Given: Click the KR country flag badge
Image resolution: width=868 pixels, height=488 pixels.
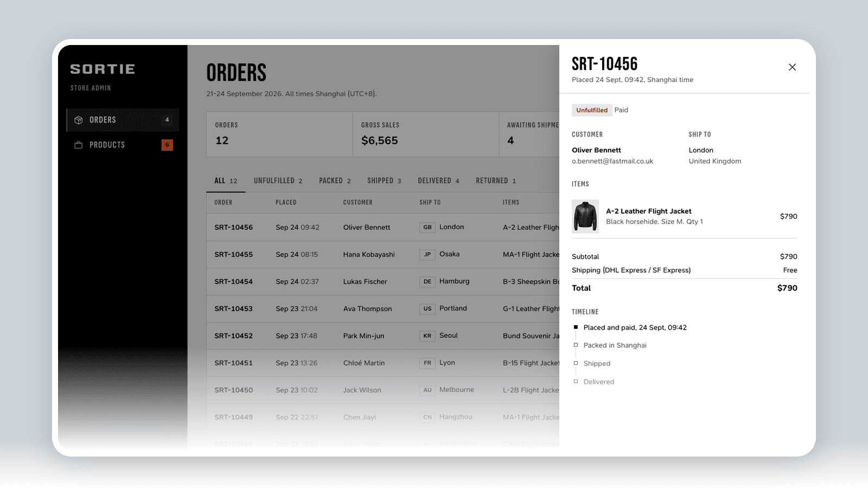Looking at the screenshot, I should (x=427, y=336).
